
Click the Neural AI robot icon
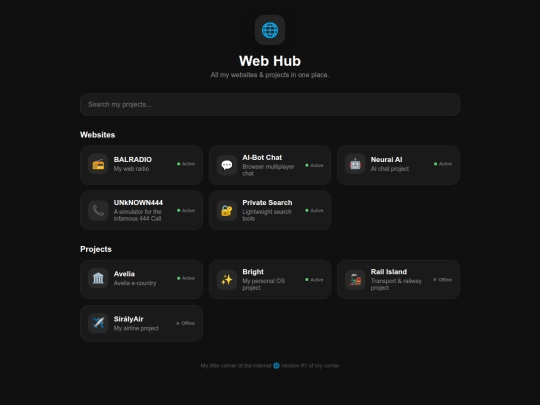click(x=355, y=164)
